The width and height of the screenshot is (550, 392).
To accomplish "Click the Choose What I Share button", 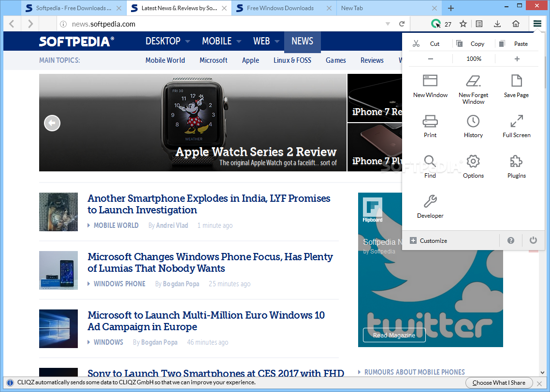I will (x=499, y=383).
